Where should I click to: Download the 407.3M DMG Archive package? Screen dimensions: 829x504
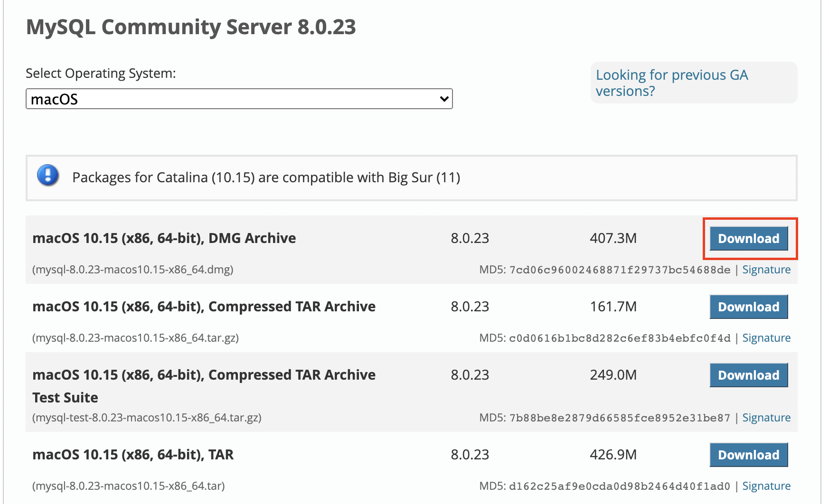748,238
